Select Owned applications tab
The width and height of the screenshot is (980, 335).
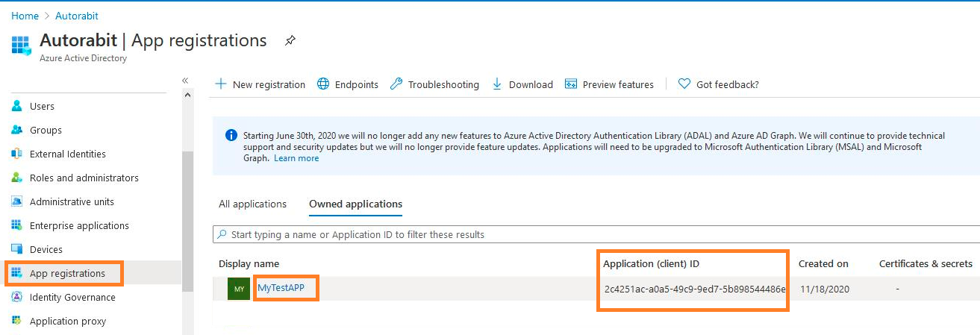[x=355, y=204]
